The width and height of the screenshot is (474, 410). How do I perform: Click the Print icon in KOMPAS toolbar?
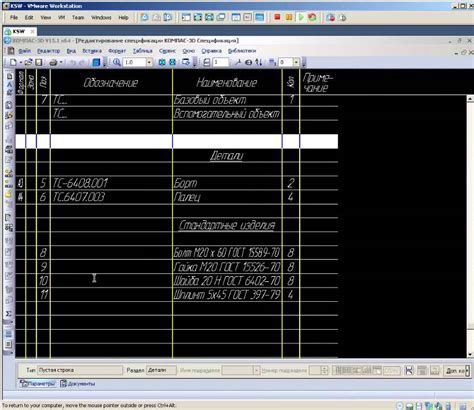click(x=53, y=62)
